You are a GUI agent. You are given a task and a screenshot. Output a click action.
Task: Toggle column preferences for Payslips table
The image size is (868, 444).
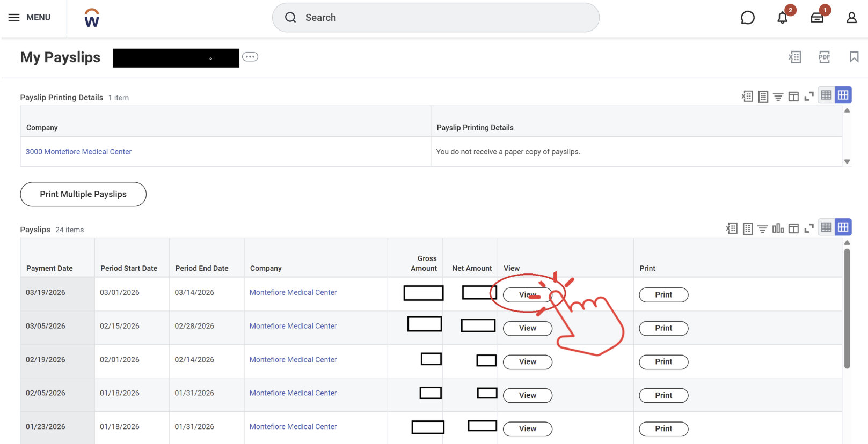(x=793, y=228)
